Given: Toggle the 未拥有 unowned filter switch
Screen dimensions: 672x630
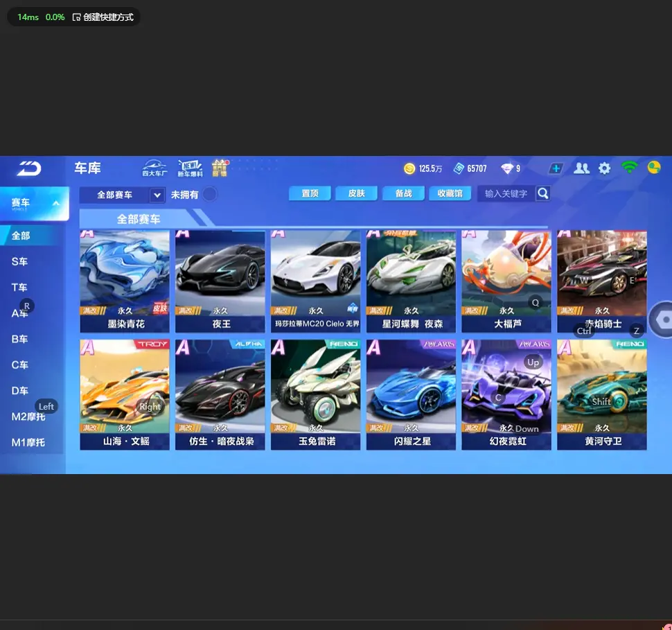Looking at the screenshot, I should click(x=210, y=194).
